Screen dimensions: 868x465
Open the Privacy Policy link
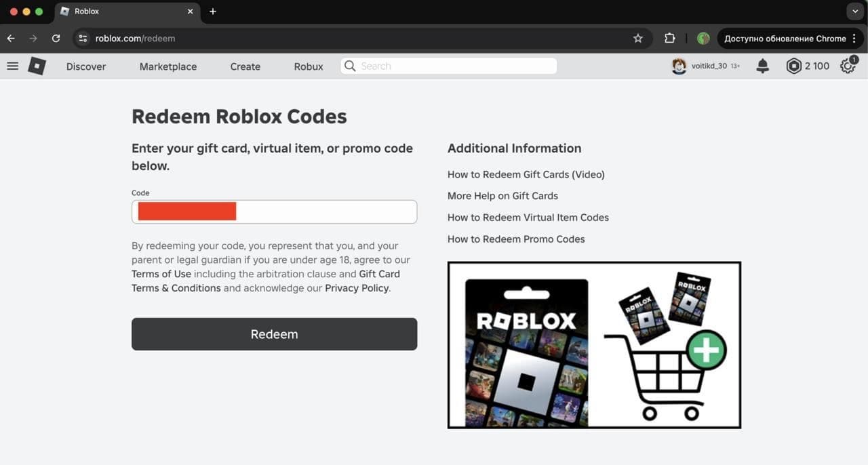[x=357, y=288]
